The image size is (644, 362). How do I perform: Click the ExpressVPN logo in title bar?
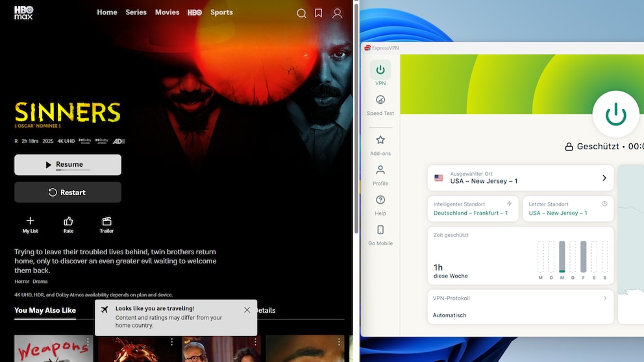[x=367, y=48]
